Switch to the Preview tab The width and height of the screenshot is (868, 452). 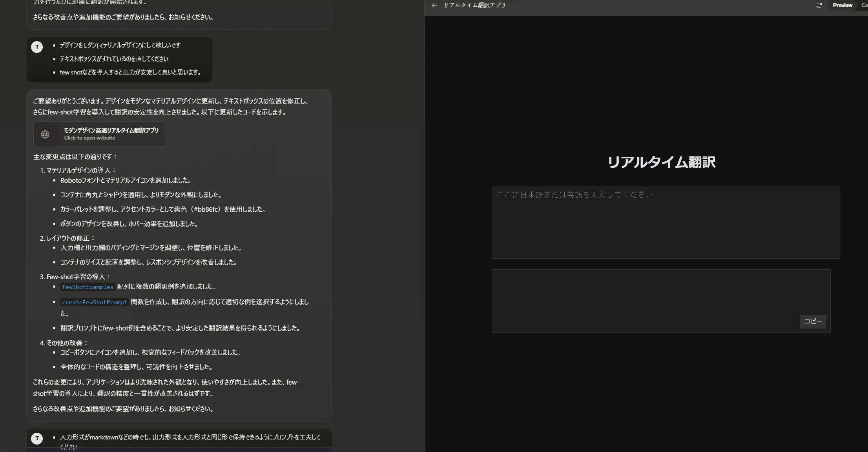point(842,5)
